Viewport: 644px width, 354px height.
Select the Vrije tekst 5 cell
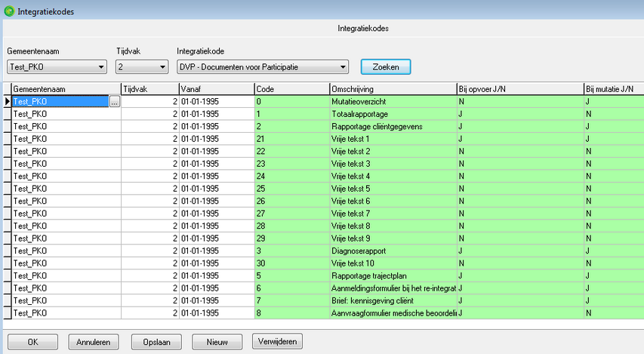tap(393, 189)
